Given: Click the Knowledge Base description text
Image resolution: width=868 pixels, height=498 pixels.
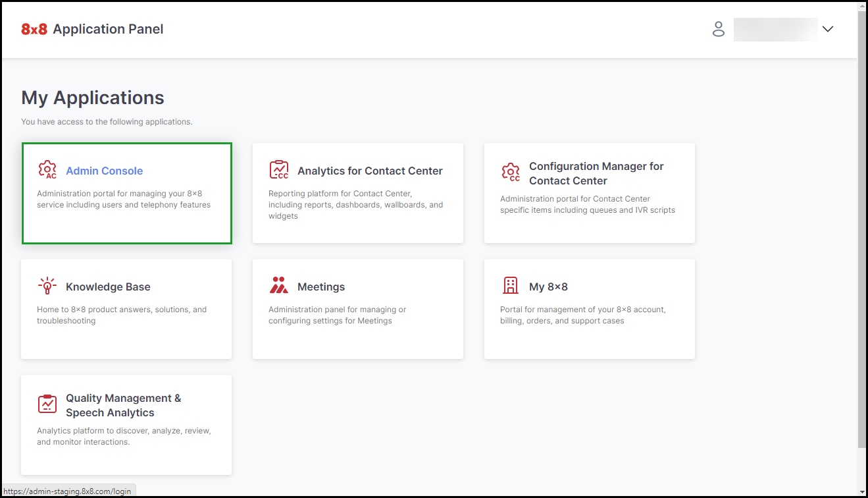Looking at the screenshot, I should click(122, 315).
